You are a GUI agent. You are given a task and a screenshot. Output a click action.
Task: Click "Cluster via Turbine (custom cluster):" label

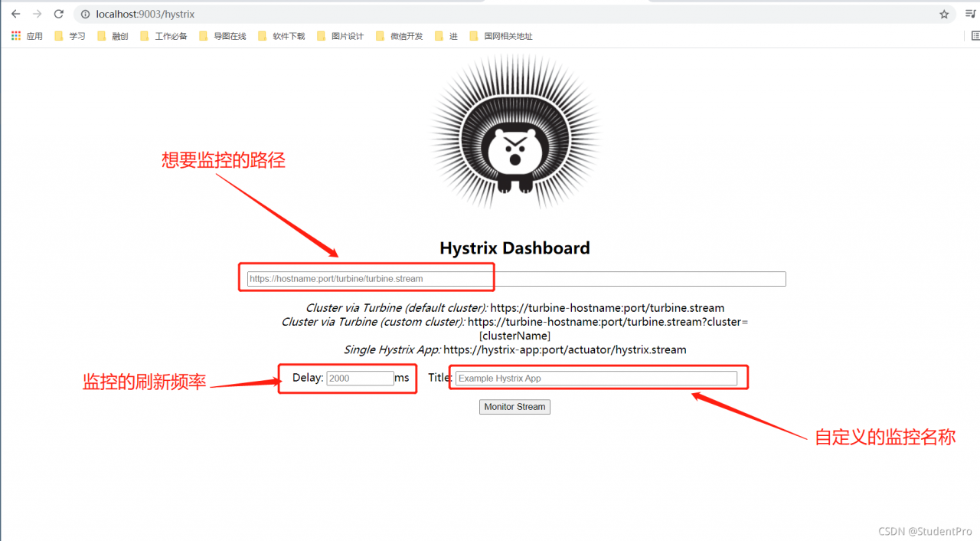pyautogui.click(x=374, y=322)
